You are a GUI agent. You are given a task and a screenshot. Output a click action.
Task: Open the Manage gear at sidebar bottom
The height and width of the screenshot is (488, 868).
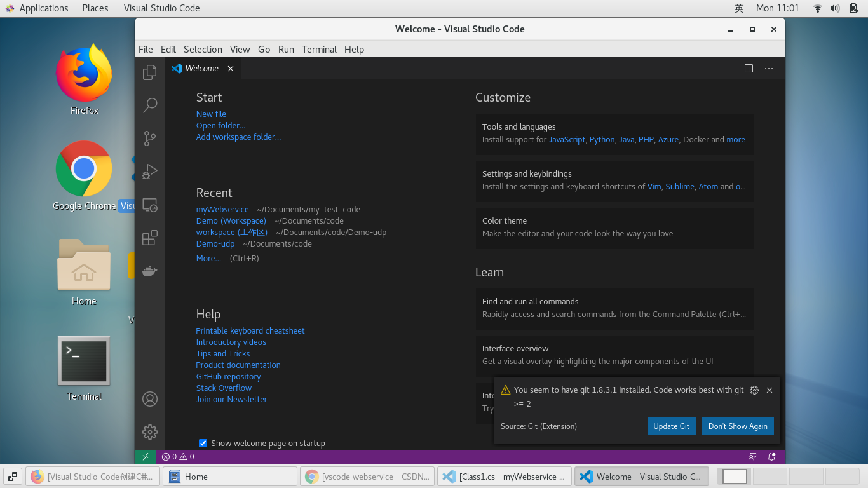pos(149,431)
